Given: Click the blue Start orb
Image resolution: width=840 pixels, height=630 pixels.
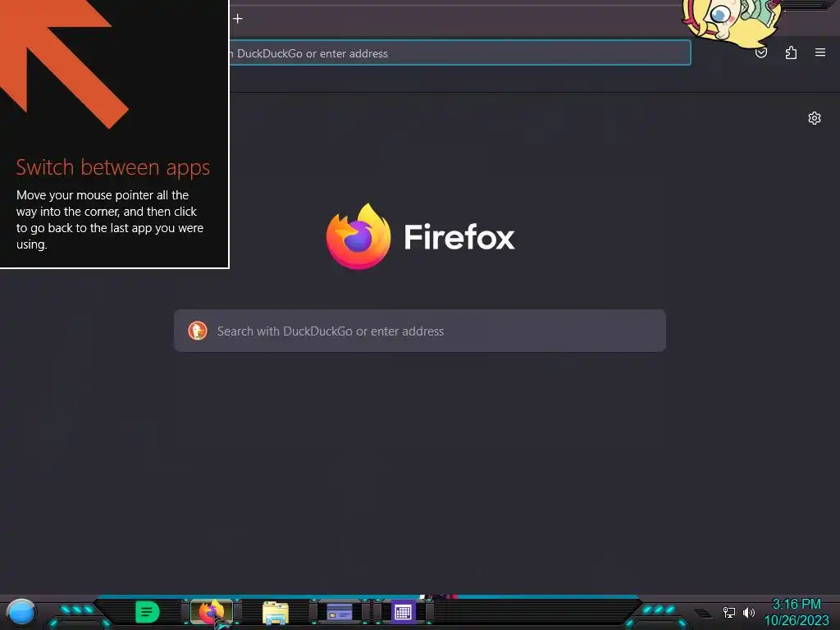Looking at the screenshot, I should pyautogui.click(x=21, y=613).
